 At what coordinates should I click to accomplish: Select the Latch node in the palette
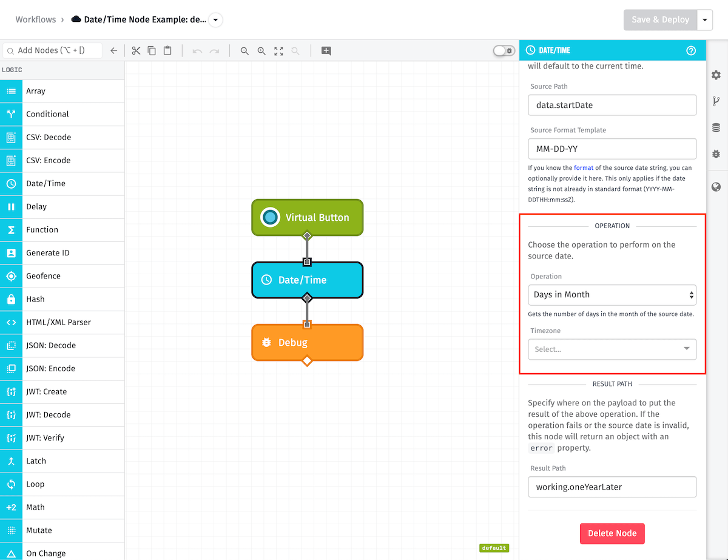click(62, 461)
